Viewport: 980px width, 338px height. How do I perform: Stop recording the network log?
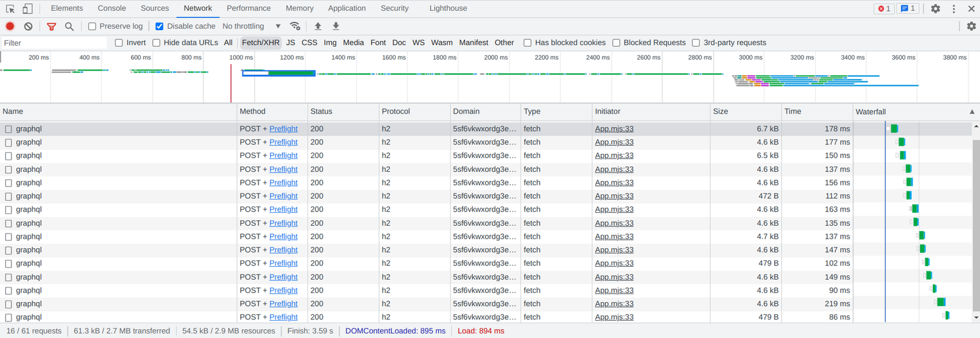pos(10,26)
